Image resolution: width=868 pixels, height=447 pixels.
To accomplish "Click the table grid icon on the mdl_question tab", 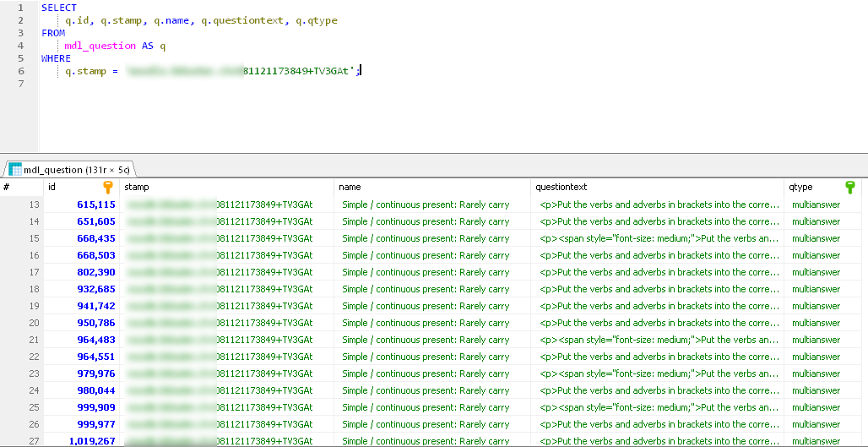I will [x=15, y=170].
